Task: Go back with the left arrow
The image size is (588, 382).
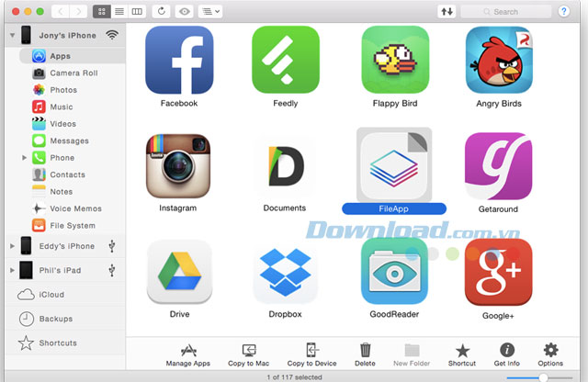Action: pos(61,12)
